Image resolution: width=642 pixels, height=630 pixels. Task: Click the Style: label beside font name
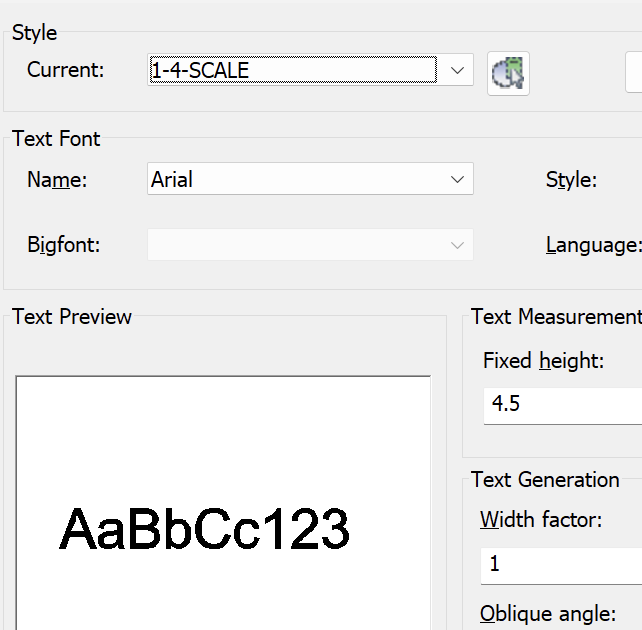(571, 180)
